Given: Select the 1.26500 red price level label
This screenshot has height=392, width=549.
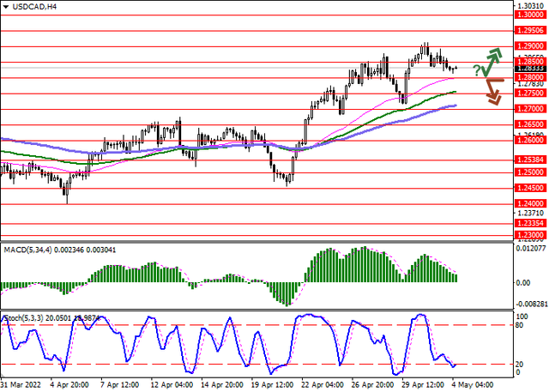Looking at the screenshot, I should click(x=530, y=124).
